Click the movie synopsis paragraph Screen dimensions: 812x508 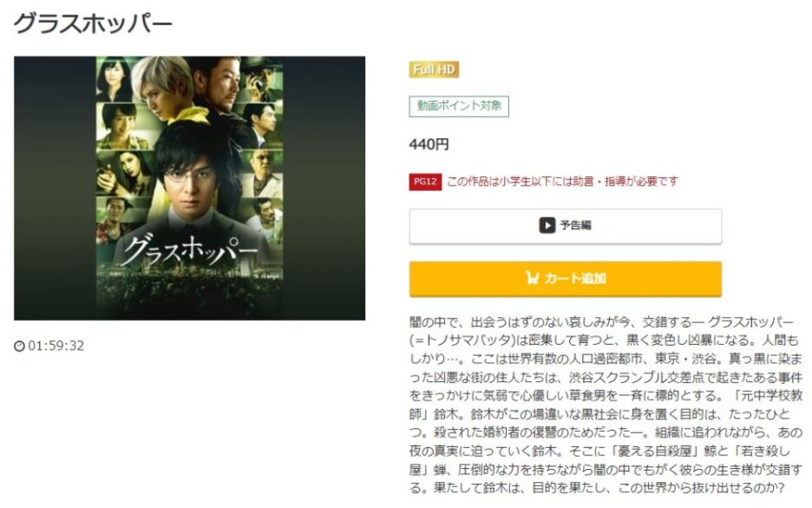(x=606, y=405)
